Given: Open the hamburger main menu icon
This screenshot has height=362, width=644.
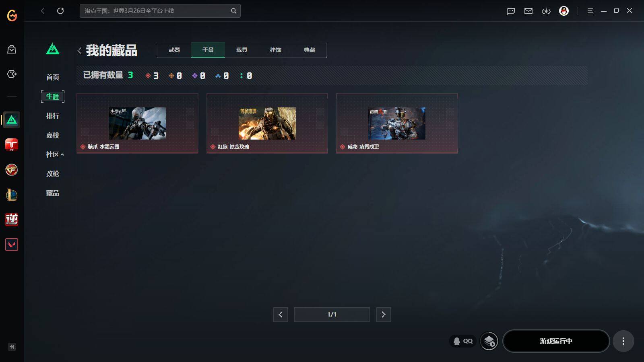Looking at the screenshot, I should tap(590, 11).
